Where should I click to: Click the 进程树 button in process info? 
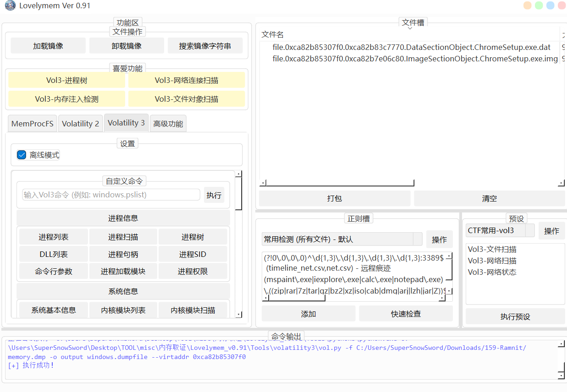[193, 237]
